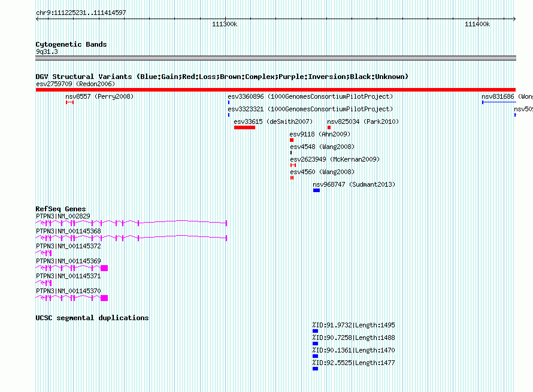
Task: Click the PTPN3|NM_001145372 label
Action: point(69,246)
